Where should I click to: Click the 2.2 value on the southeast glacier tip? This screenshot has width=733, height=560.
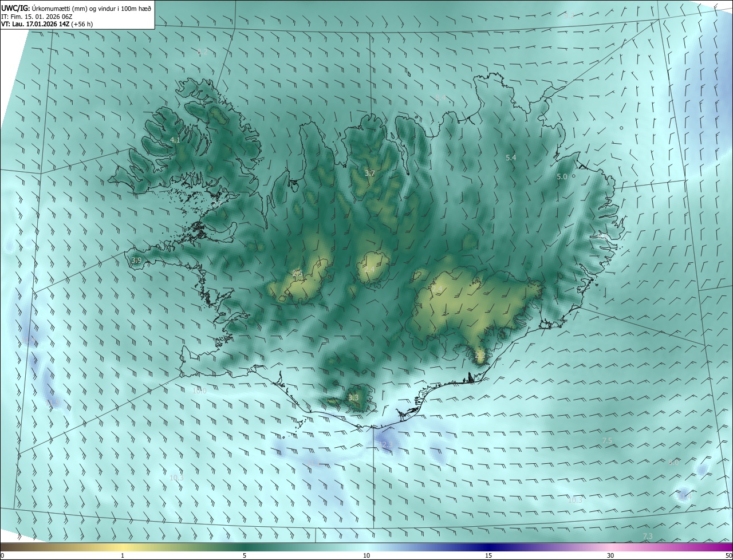tap(480, 356)
